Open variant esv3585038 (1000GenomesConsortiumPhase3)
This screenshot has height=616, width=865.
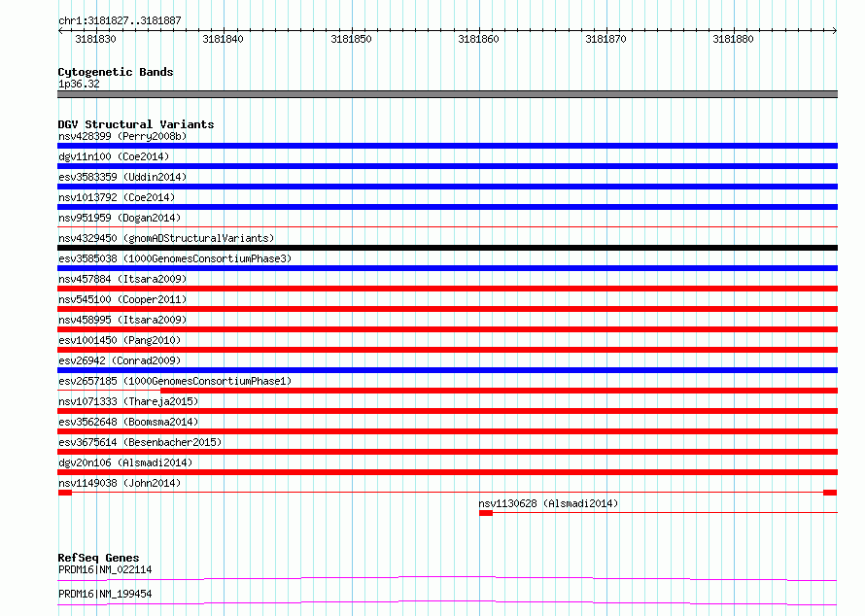(x=175, y=258)
